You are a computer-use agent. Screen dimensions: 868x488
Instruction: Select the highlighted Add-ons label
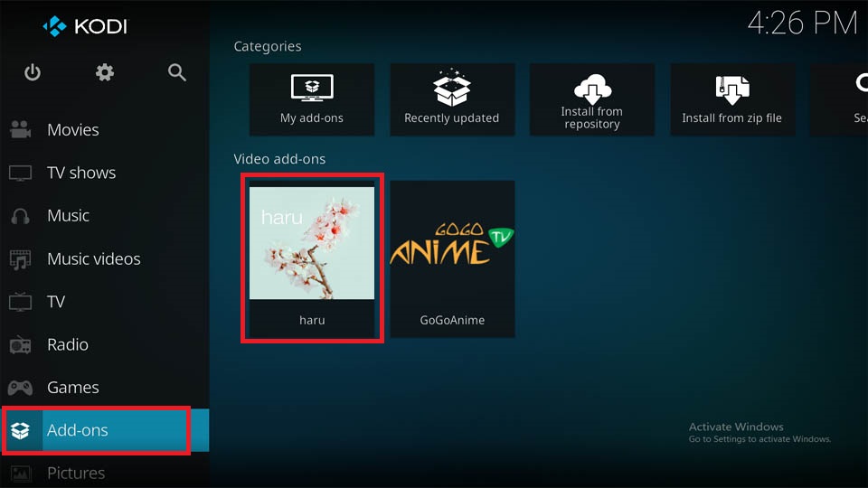click(78, 430)
